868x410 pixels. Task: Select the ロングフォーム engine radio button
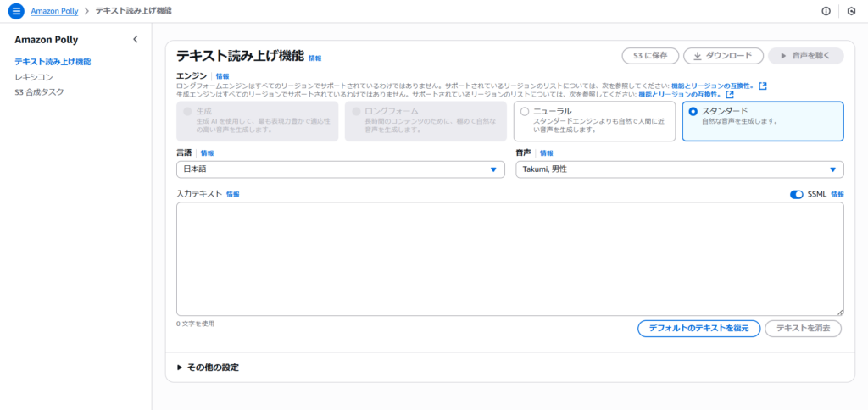pyautogui.click(x=356, y=111)
